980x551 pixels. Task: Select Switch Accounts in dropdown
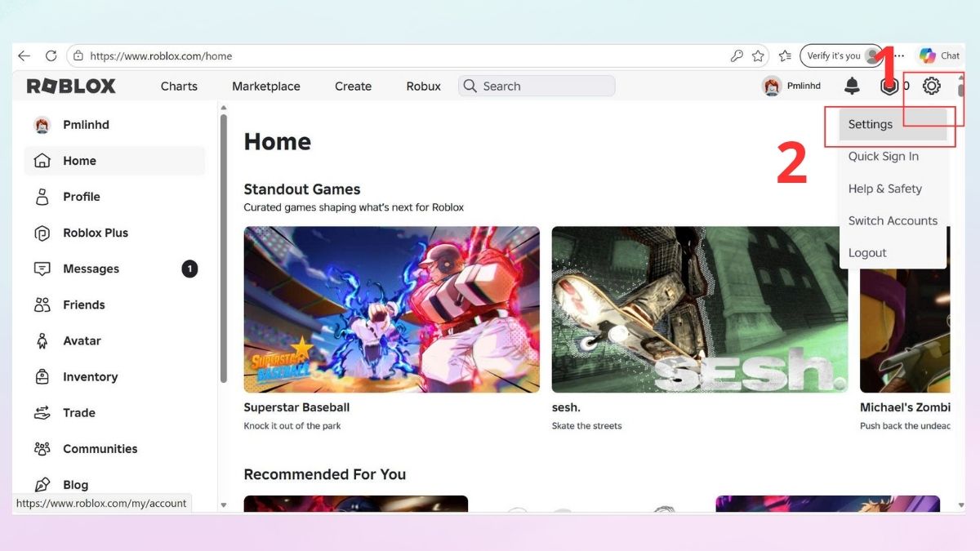click(893, 220)
